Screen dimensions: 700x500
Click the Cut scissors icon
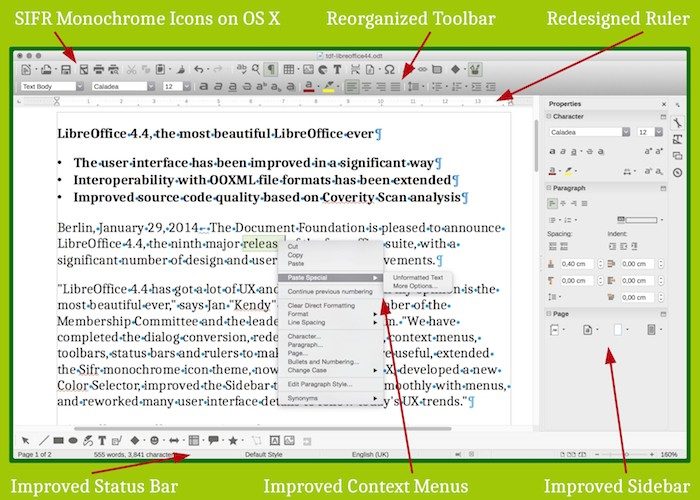(x=131, y=70)
